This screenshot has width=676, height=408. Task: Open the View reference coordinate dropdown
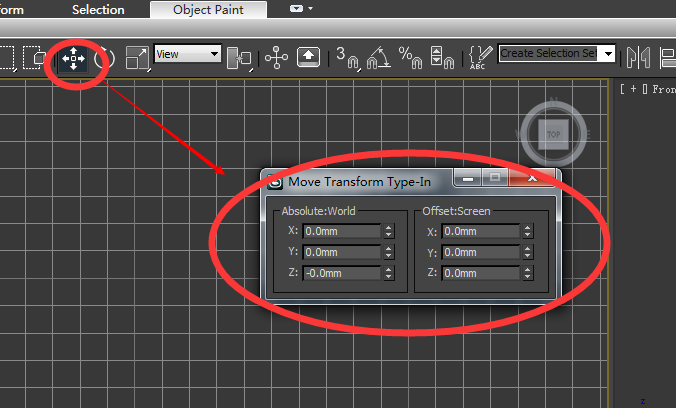pyautogui.click(x=188, y=54)
